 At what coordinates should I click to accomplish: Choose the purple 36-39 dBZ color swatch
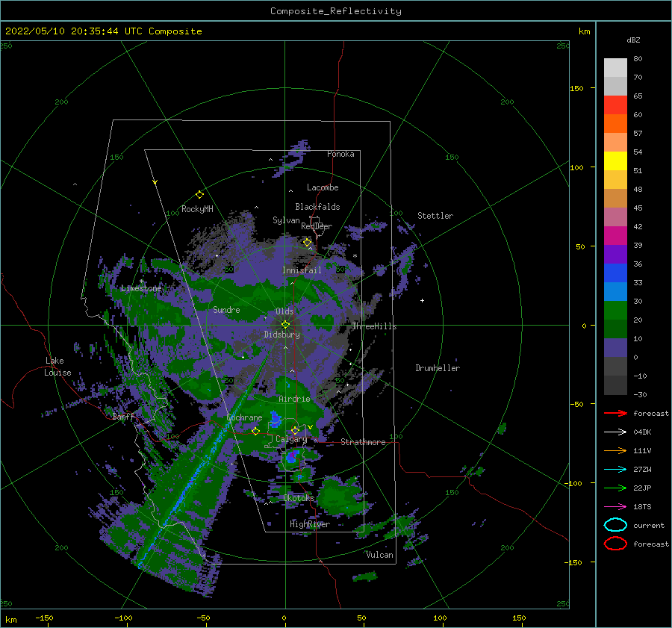pos(615,255)
